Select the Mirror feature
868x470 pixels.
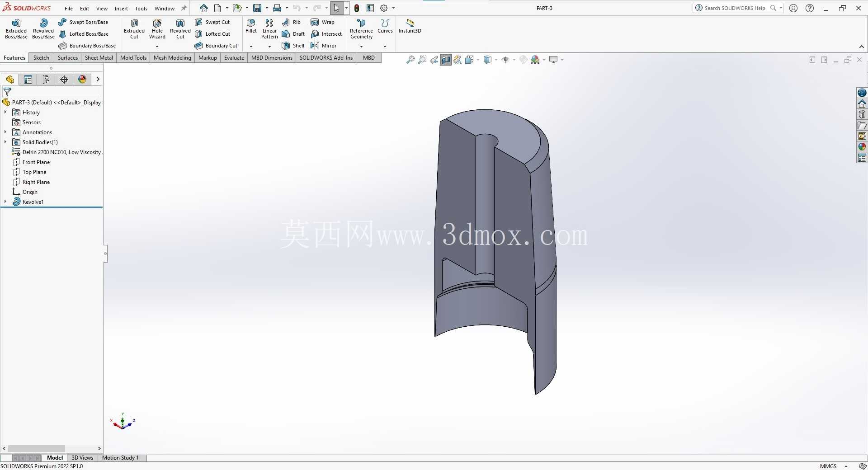pyautogui.click(x=323, y=46)
